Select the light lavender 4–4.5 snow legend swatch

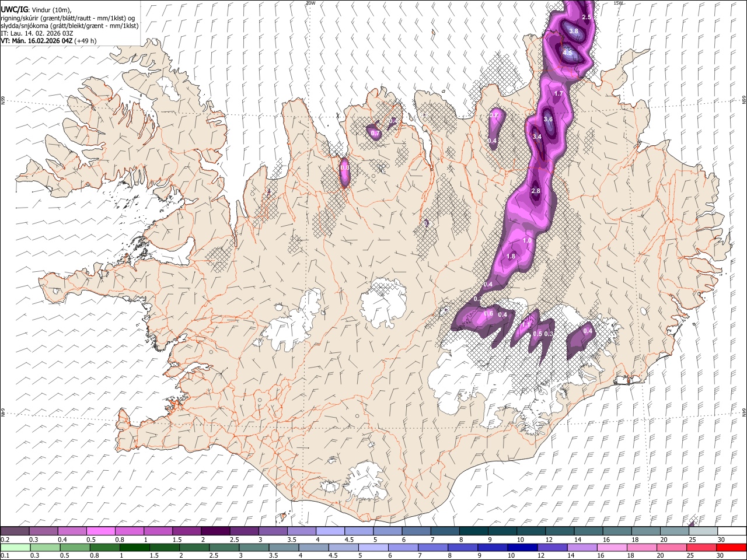coord(330,531)
